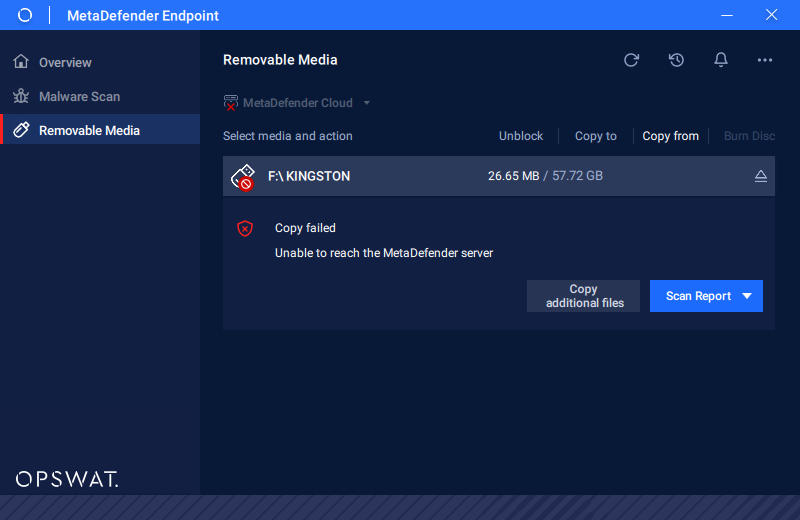Viewport: 800px width, 520px height.
Task: Click the Copy additional files button
Action: (x=583, y=296)
